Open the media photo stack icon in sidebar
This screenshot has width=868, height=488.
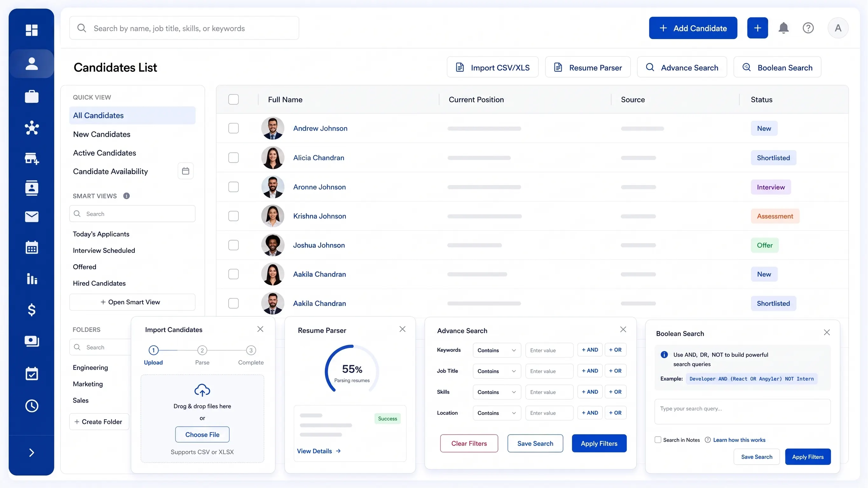click(32, 341)
